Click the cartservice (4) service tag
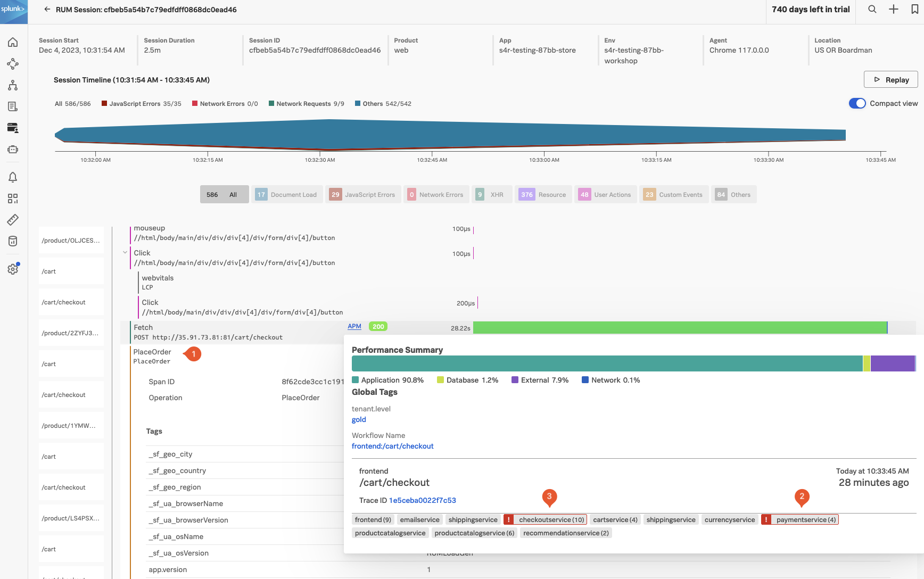The image size is (924, 579). coord(615,519)
